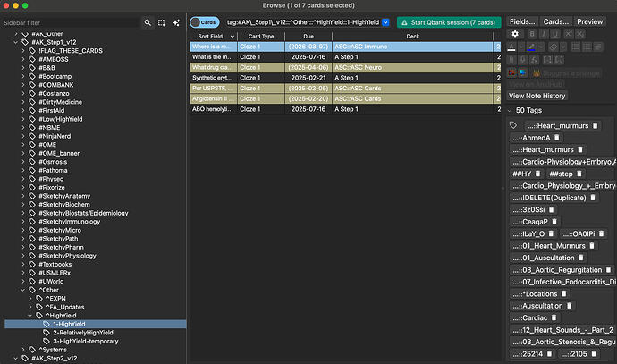Sort by the Card Type column header
This screenshot has height=364, width=617.
[261, 36]
